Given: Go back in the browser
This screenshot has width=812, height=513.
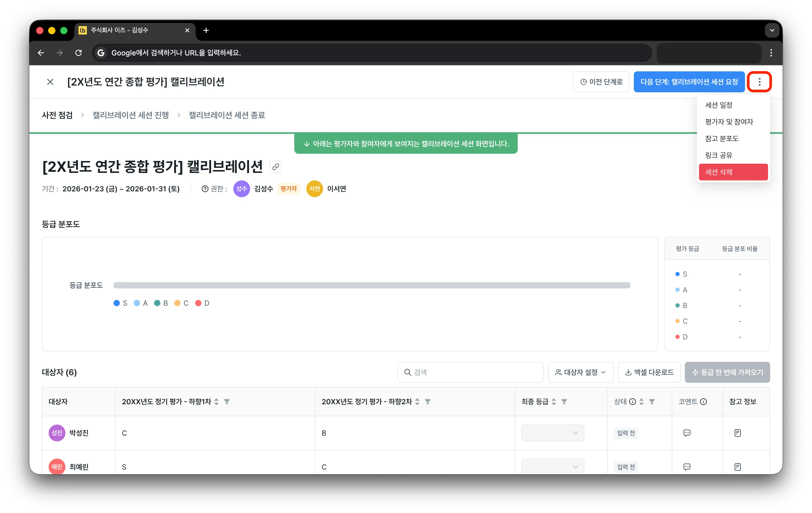Looking at the screenshot, I should tap(41, 53).
